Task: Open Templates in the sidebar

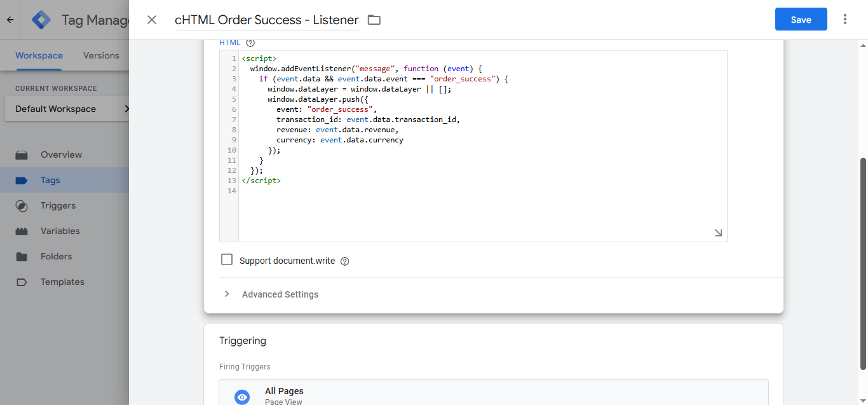Action: click(x=62, y=282)
